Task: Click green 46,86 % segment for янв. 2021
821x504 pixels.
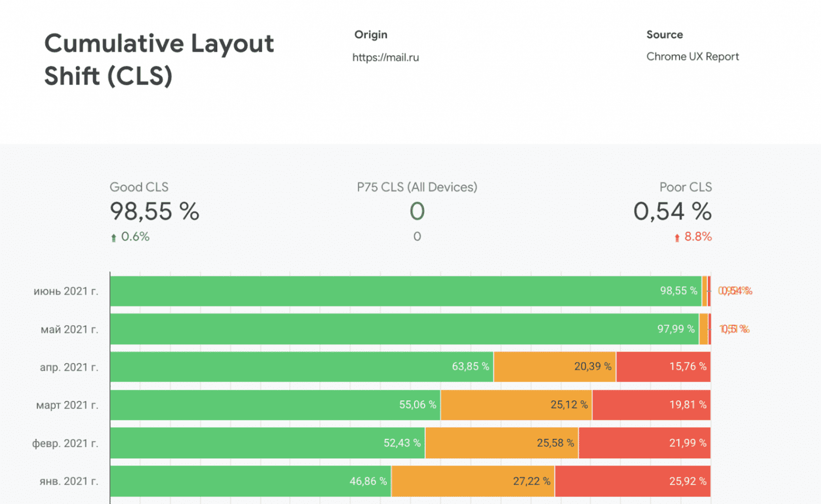Action: [x=251, y=481]
